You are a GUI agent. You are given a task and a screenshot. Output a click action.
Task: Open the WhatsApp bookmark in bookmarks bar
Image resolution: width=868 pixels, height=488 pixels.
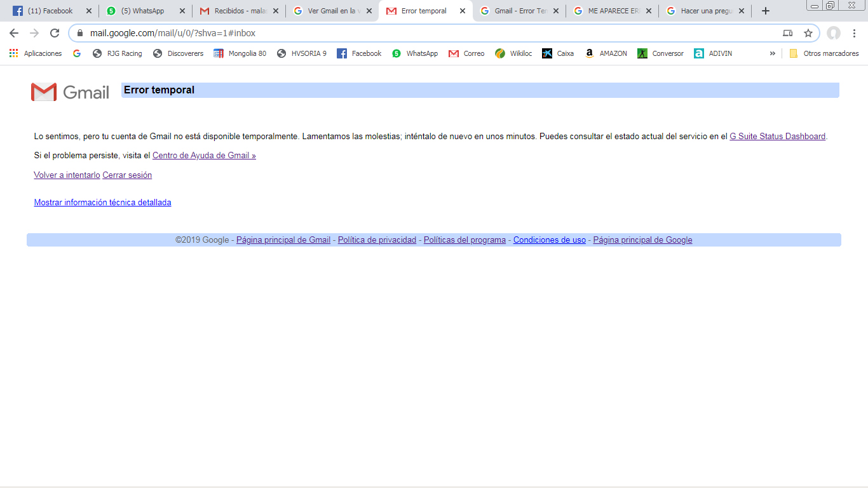click(414, 53)
